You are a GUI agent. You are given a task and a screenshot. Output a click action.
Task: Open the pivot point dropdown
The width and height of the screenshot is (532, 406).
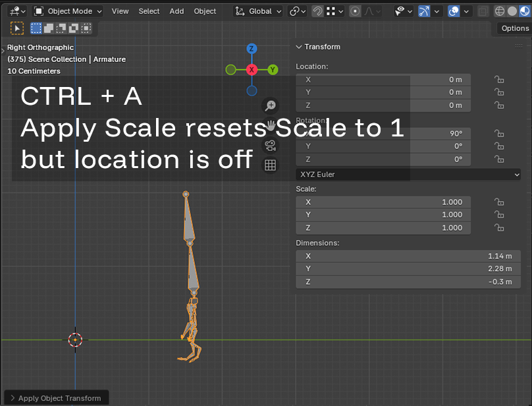(x=297, y=12)
